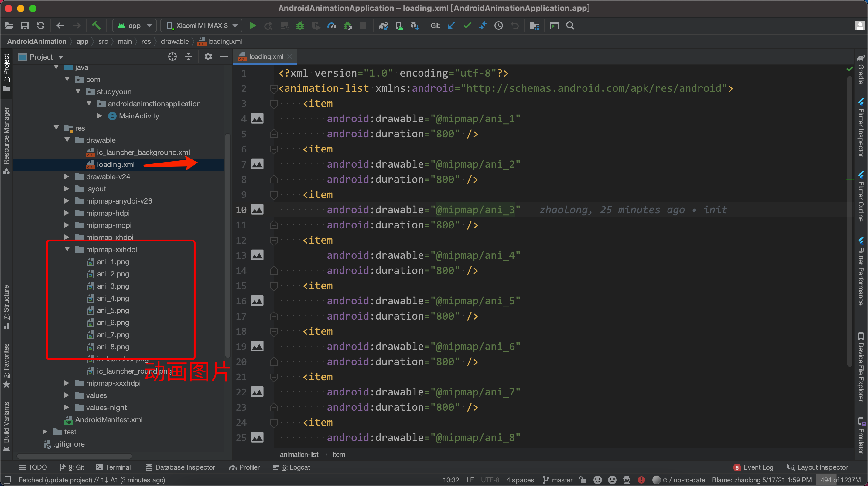Click locate file crosshair in Project panel
This screenshot has width=868, height=486.
tap(172, 56)
